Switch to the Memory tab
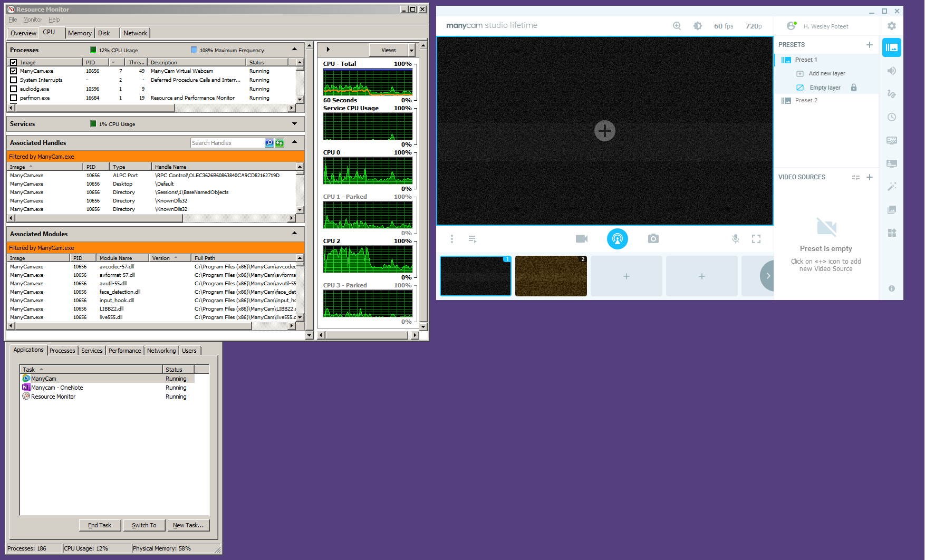 pyautogui.click(x=80, y=33)
